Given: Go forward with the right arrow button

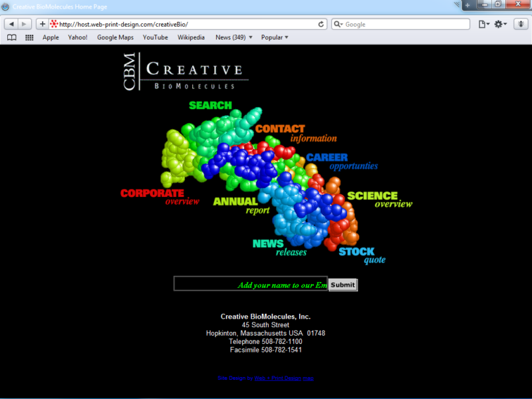Looking at the screenshot, I should pos(25,24).
